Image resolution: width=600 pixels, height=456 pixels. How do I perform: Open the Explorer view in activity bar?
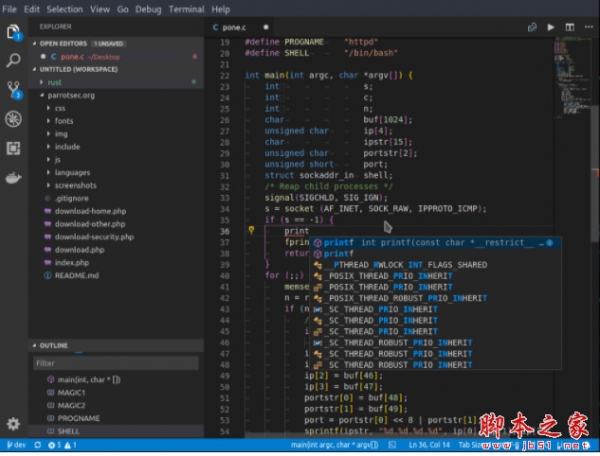(x=14, y=32)
